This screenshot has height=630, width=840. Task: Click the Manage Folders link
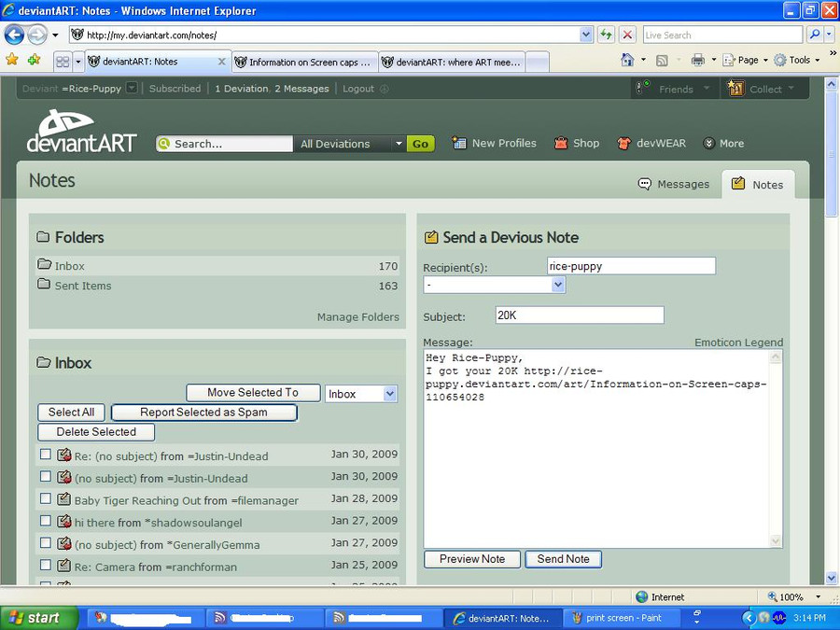click(357, 317)
